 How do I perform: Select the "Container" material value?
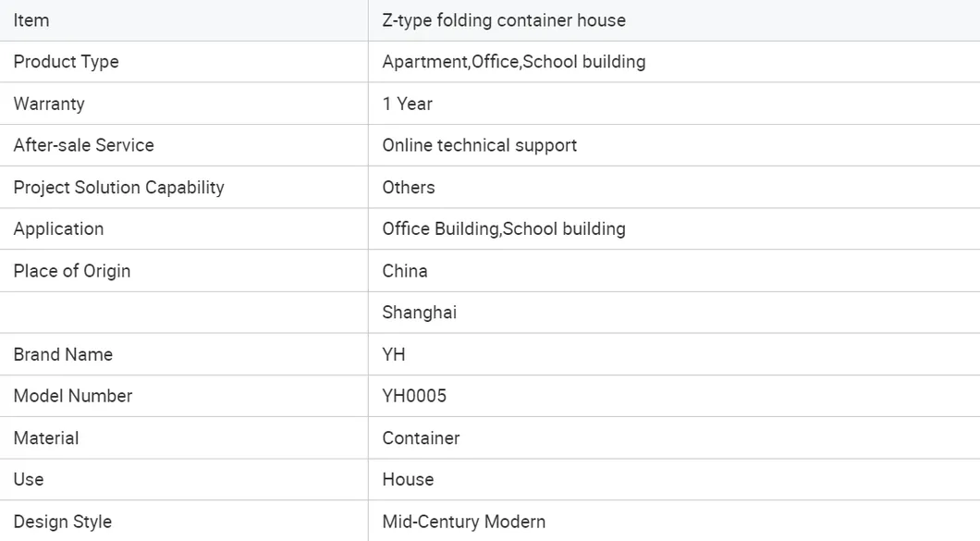click(421, 437)
